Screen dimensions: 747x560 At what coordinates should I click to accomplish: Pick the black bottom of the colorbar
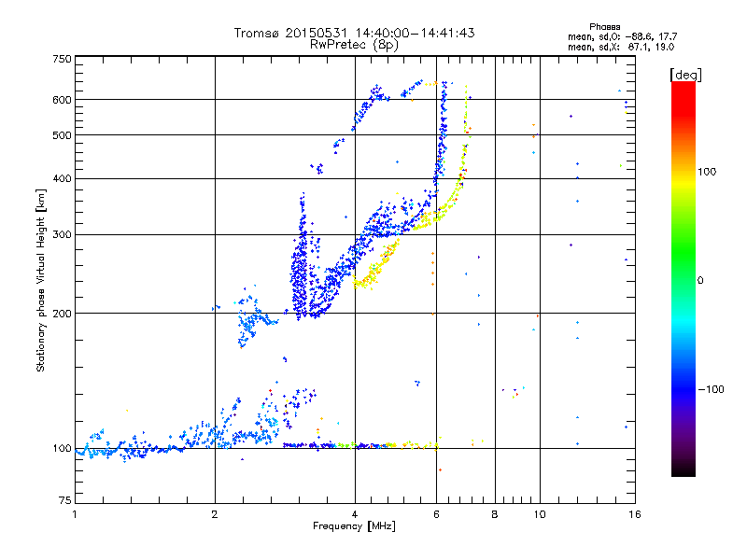[684, 469]
